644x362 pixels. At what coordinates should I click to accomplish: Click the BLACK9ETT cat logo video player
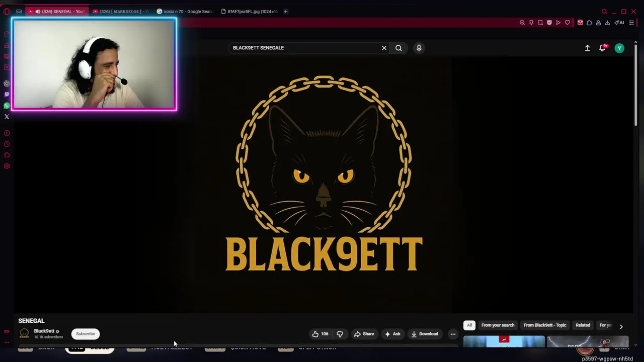click(x=323, y=184)
